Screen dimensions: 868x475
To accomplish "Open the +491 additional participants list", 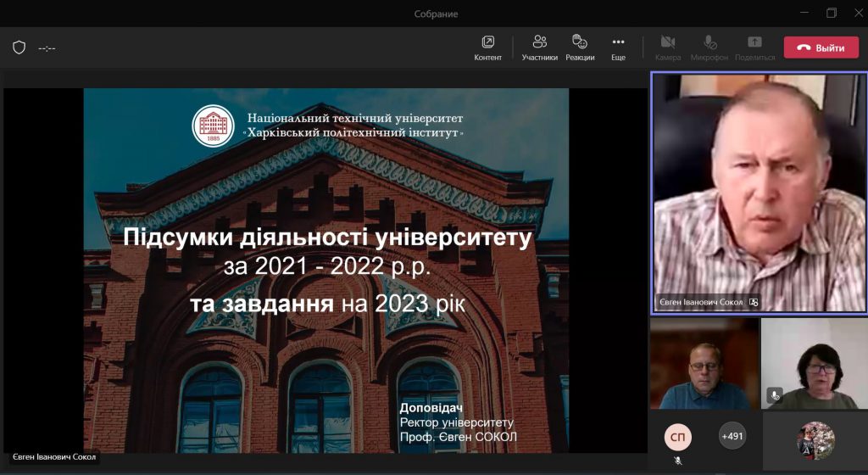I will [x=732, y=436].
